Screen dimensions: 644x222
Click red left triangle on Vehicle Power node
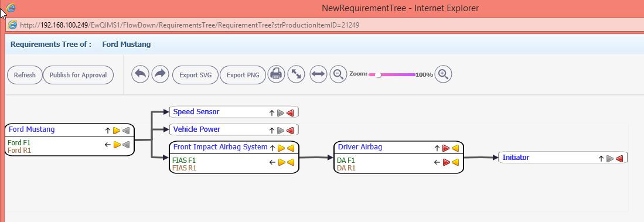pos(291,131)
